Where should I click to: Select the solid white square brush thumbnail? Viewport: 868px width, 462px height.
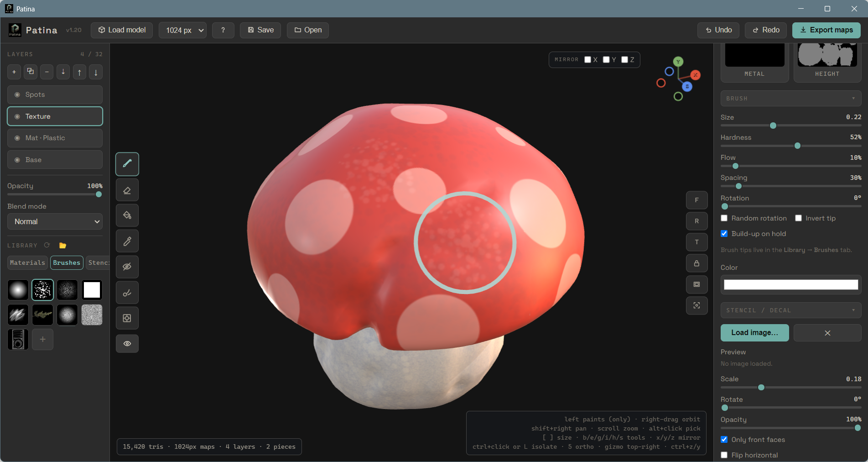tap(92, 290)
